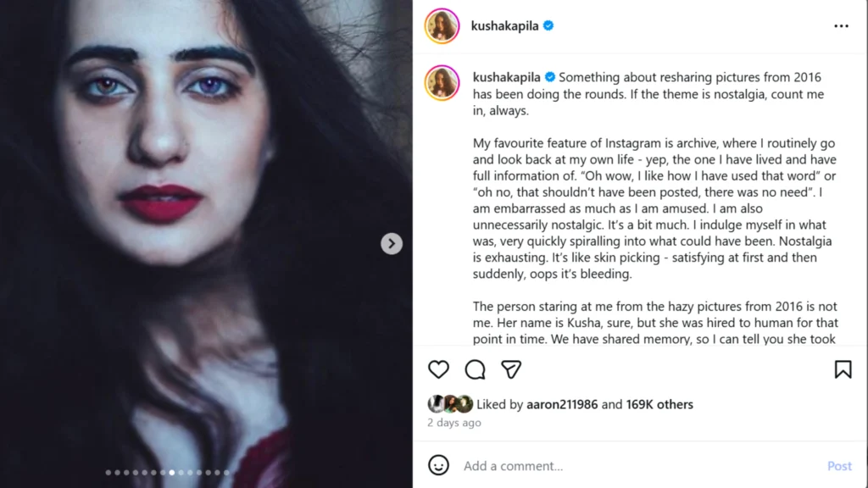Click the liker avatars next to Liked by
868x488 pixels.
pyautogui.click(x=450, y=404)
